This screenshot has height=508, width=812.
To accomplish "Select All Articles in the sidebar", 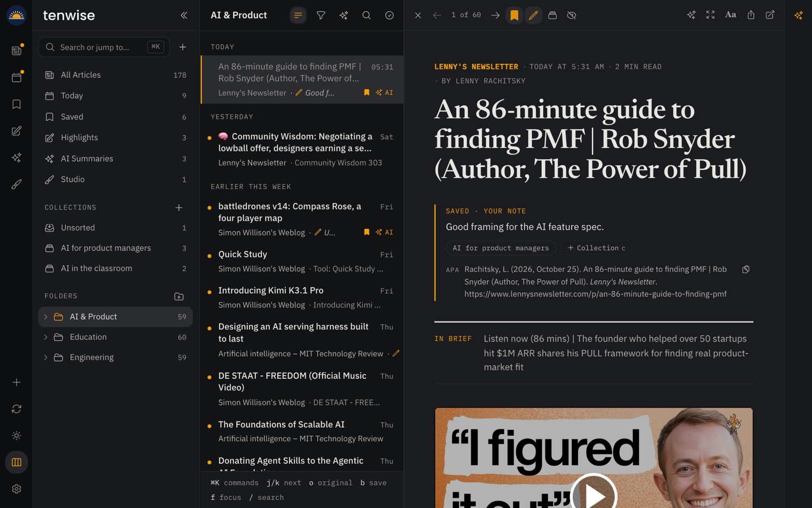I will pos(115,75).
